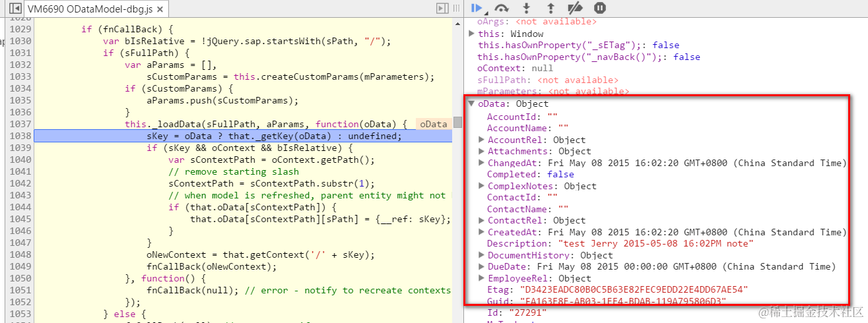The height and width of the screenshot is (323, 868).
Task: Set breakpoint on line 1029
Action: (20, 29)
